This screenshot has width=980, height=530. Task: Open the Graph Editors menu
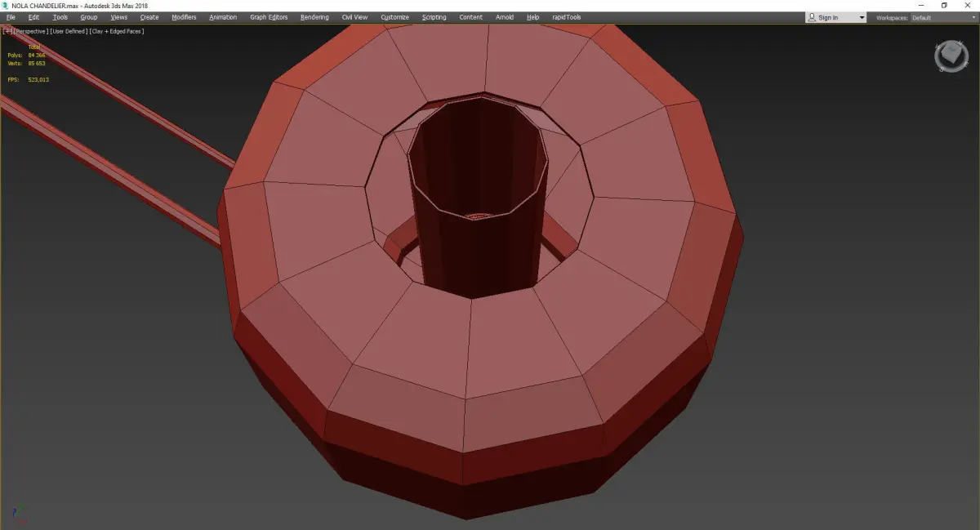tap(269, 17)
